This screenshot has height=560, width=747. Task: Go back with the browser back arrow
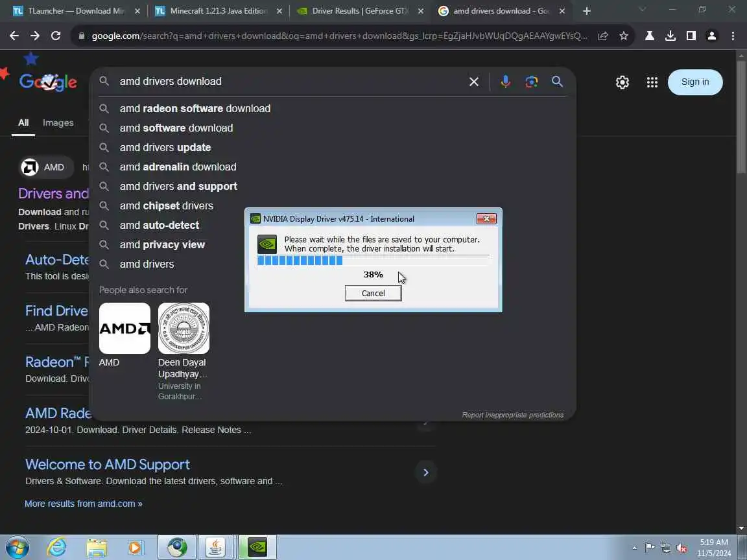click(x=14, y=36)
